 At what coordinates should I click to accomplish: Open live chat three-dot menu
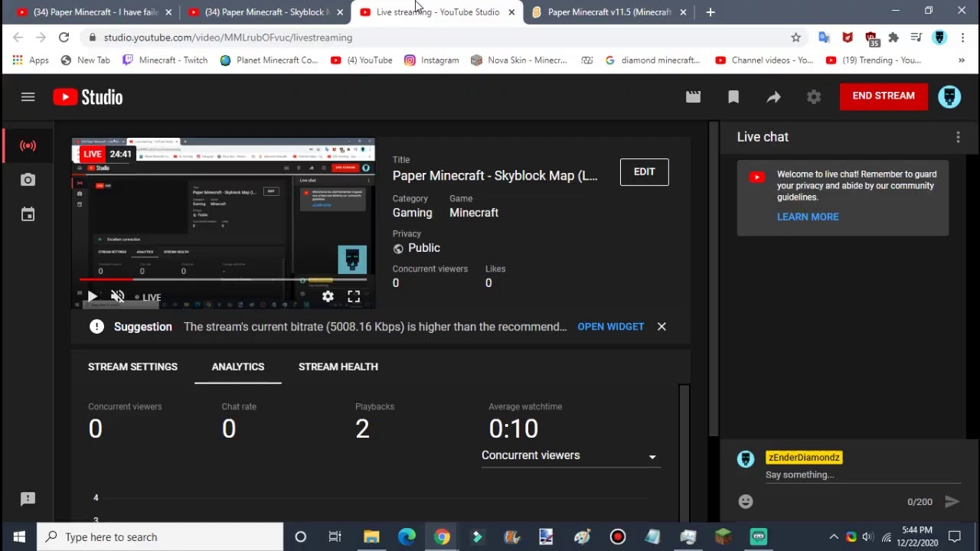(958, 137)
